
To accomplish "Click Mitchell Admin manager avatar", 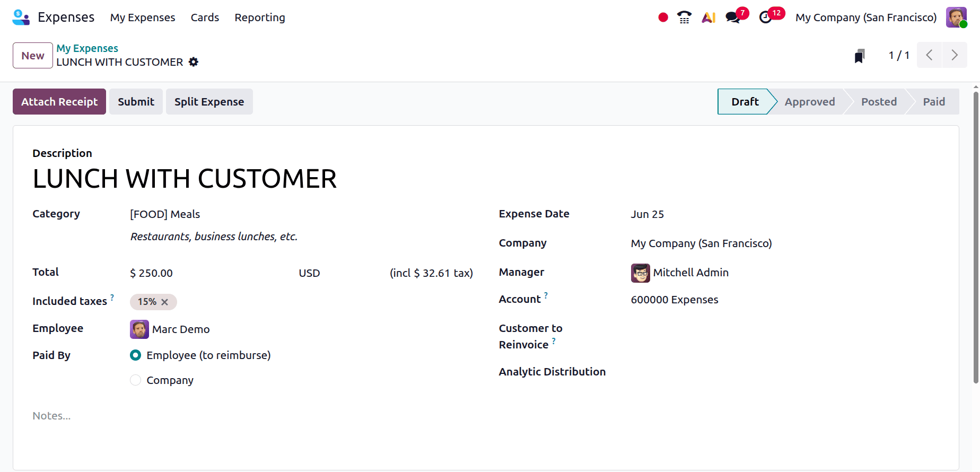I will [x=641, y=273].
